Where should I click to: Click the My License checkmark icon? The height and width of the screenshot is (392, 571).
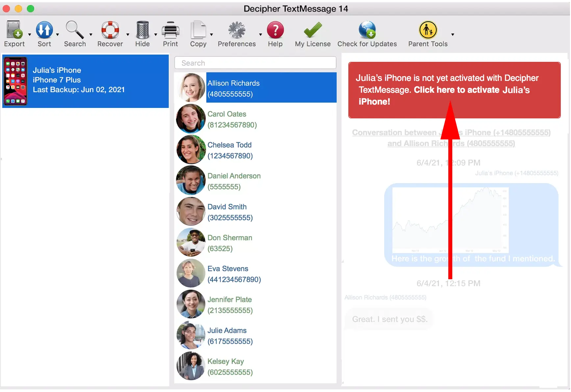[312, 30]
